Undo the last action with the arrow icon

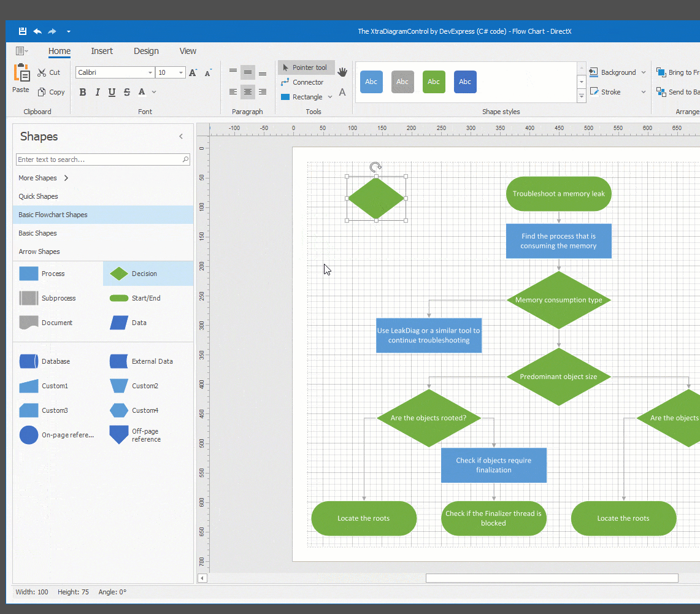click(37, 31)
